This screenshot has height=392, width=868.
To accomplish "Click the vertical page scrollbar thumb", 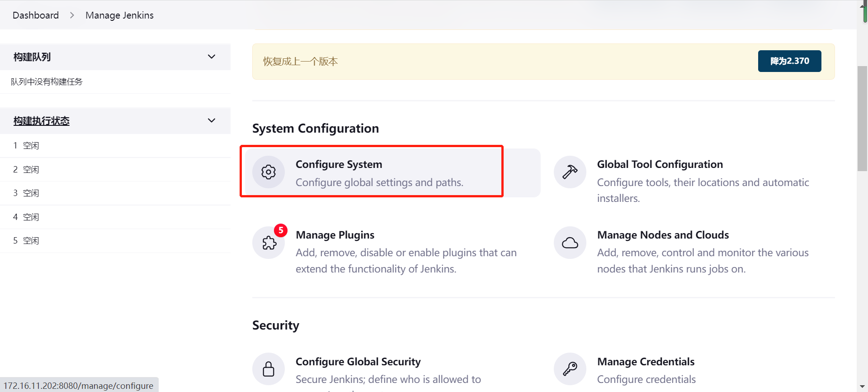I will (862, 119).
